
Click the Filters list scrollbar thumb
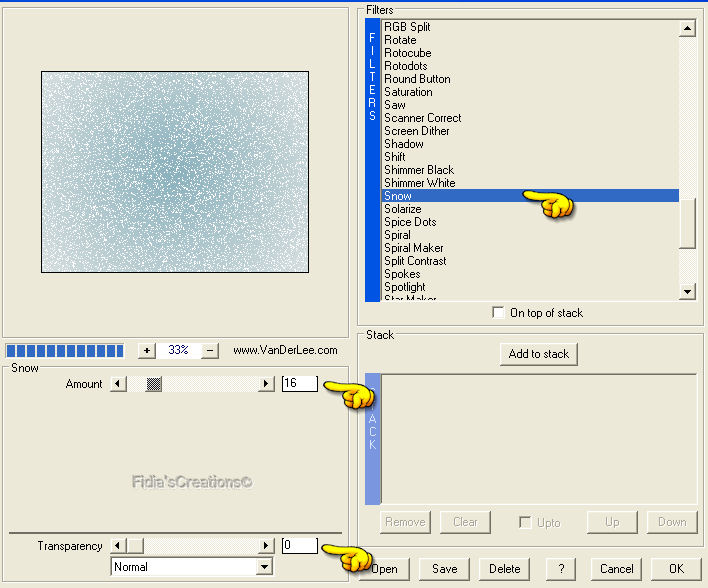coord(687,222)
